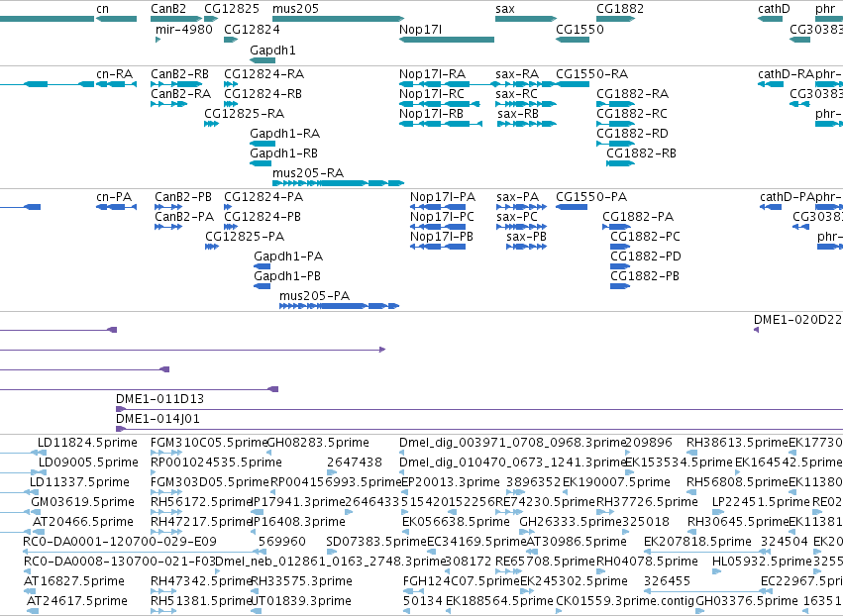Click the EP20013.3prime EST label
The image size is (843, 616).
(451, 482)
